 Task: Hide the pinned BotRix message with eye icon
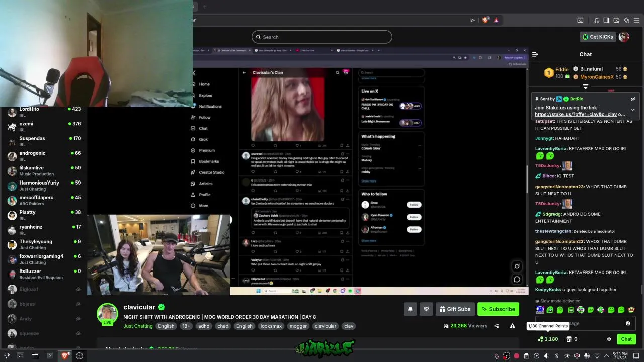point(633,99)
